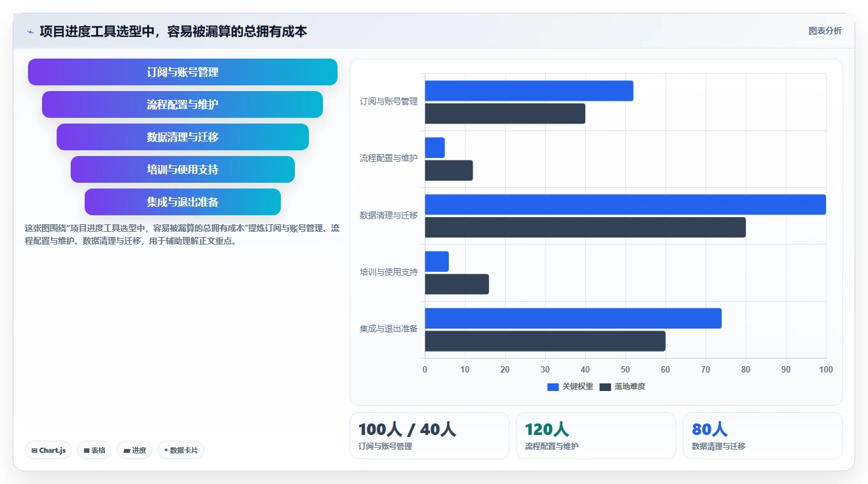Click blue bar for 集成与退出准备
868x484 pixels.
pyautogui.click(x=573, y=318)
